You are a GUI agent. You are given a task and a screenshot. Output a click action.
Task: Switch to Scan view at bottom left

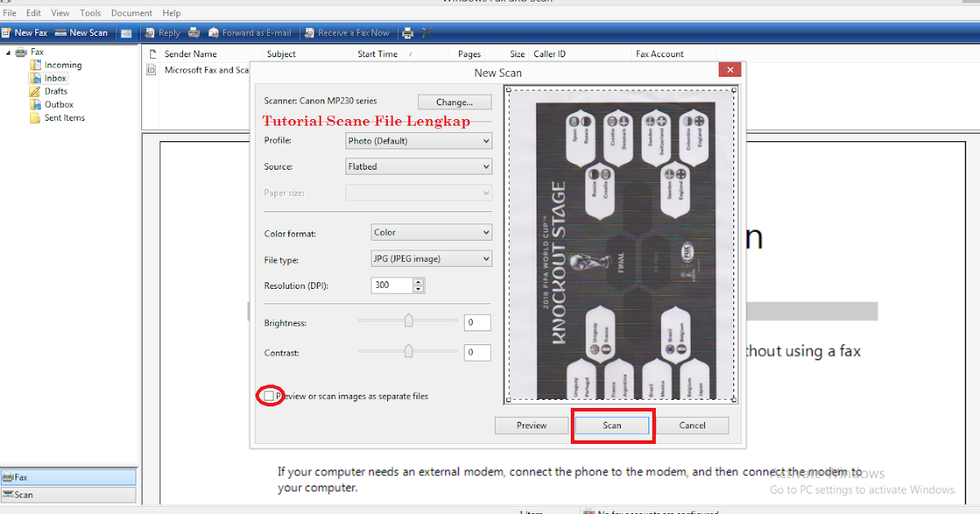click(69, 494)
